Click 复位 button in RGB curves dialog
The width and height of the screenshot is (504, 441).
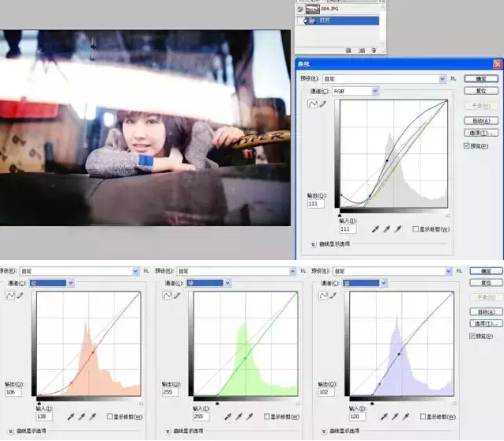[x=481, y=91]
